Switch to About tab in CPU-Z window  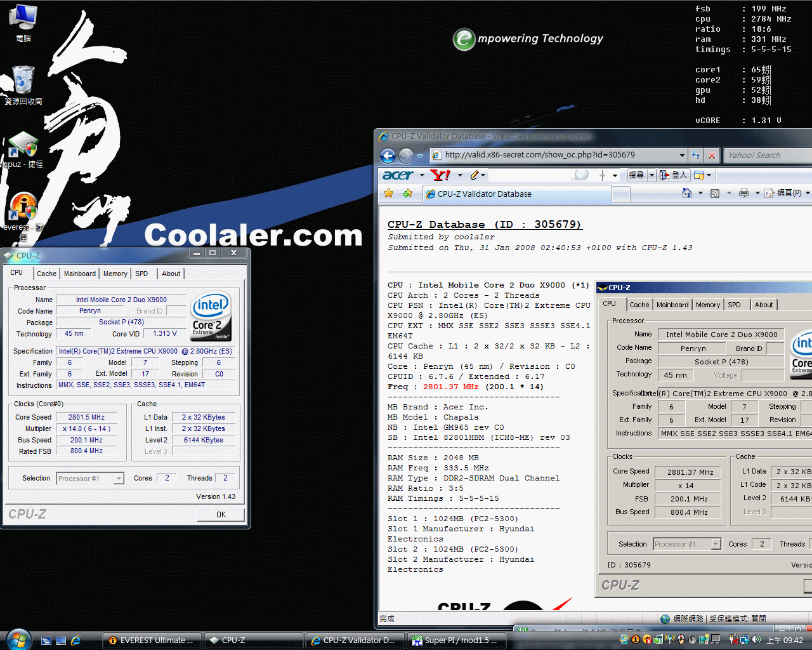(x=171, y=274)
